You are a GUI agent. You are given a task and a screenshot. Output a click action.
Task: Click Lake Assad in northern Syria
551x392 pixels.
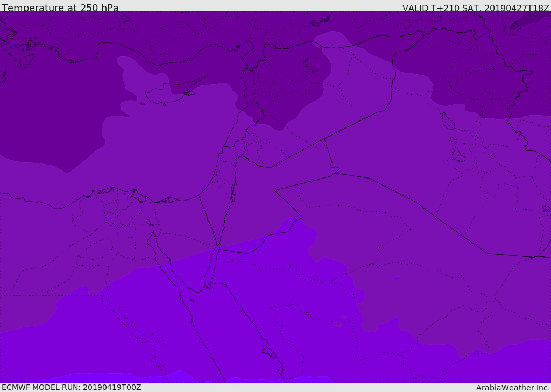pyautogui.click(x=312, y=66)
